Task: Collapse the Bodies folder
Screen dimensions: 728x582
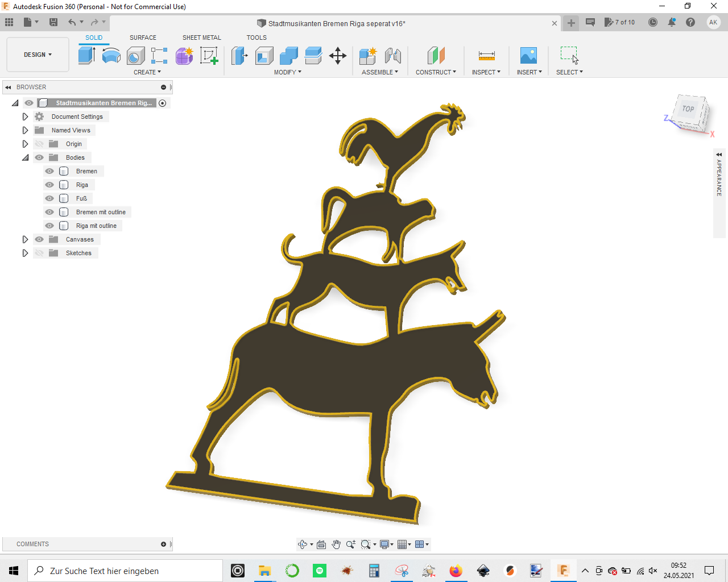Action: click(25, 157)
